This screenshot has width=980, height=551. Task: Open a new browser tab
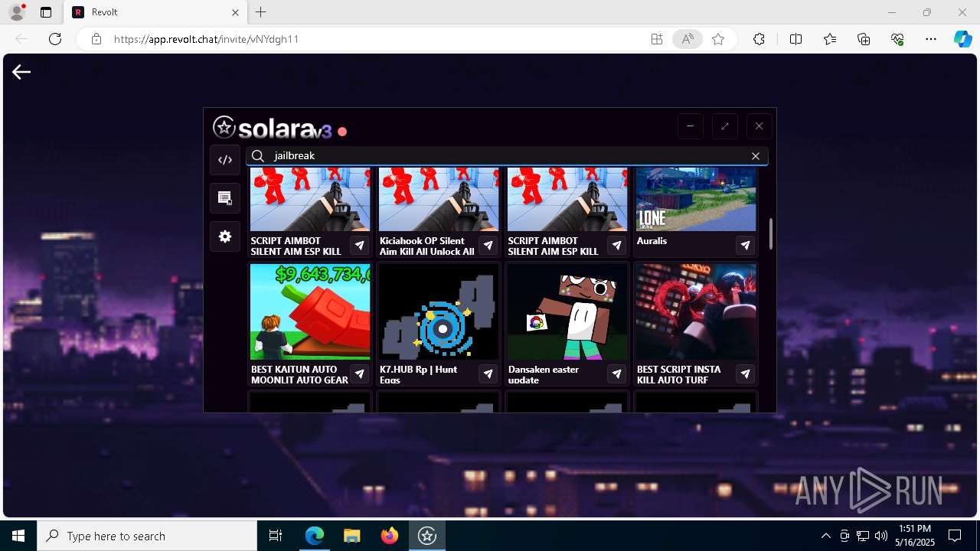click(x=261, y=12)
